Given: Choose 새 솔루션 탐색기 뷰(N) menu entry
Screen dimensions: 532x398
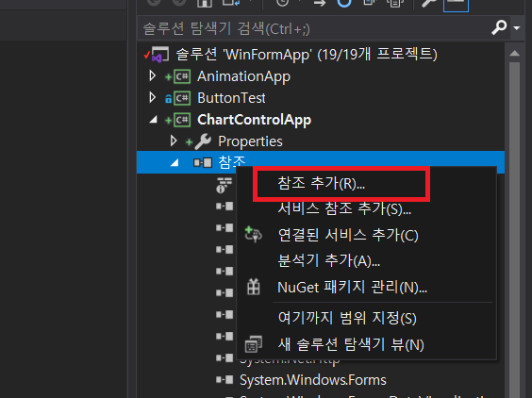Looking at the screenshot, I should 366,344.
